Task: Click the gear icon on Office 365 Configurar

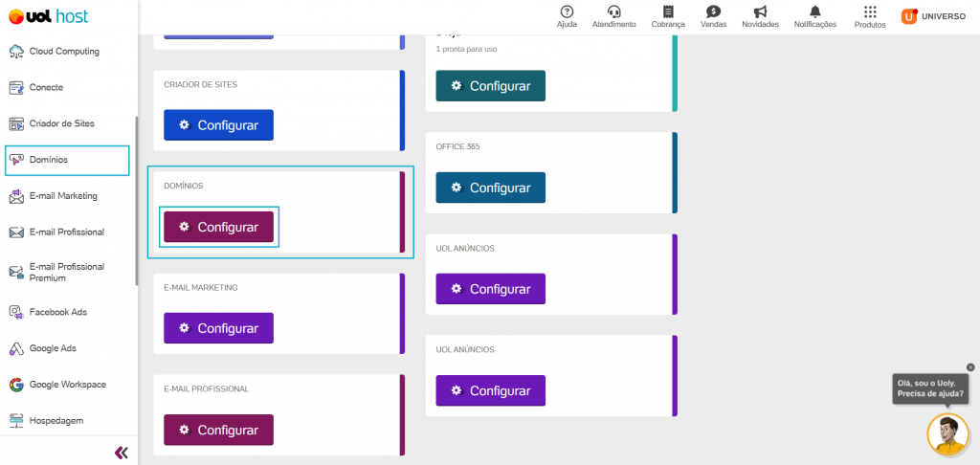Action: [457, 187]
